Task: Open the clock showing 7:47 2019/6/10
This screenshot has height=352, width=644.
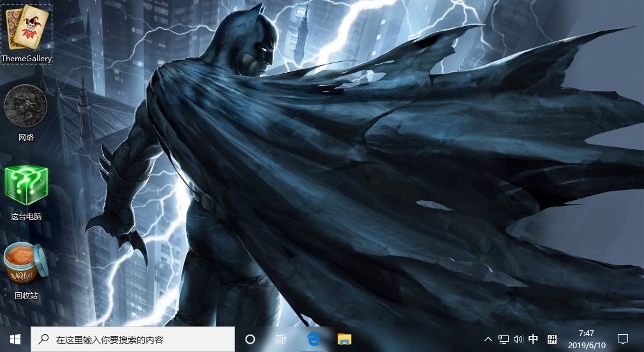Action: pyautogui.click(x=587, y=339)
